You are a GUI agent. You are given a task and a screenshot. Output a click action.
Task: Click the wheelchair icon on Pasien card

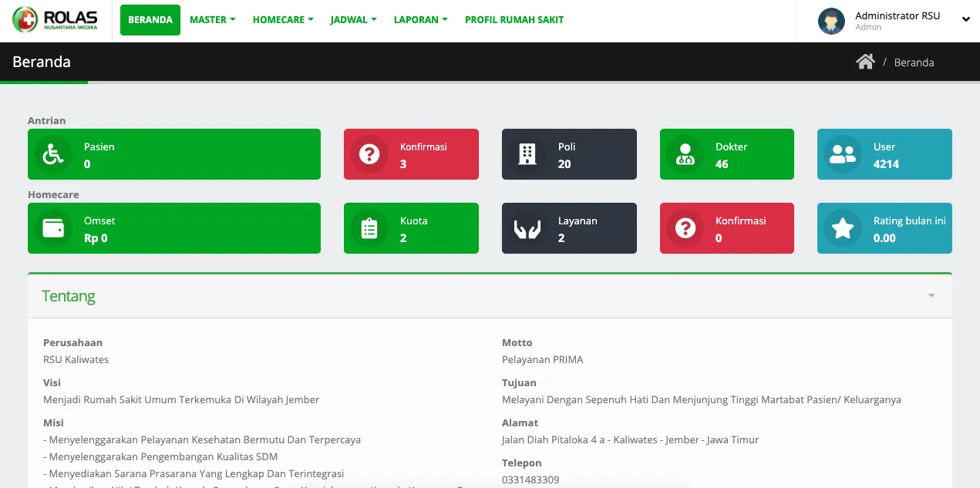click(x=53, y=154)
